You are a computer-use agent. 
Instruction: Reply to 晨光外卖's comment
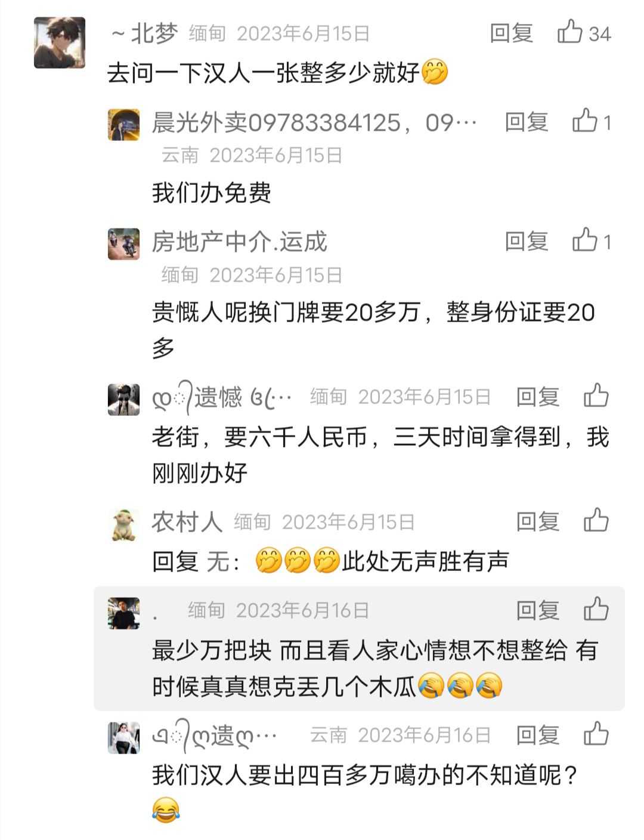pyautogui.click(x=527, y=122)
